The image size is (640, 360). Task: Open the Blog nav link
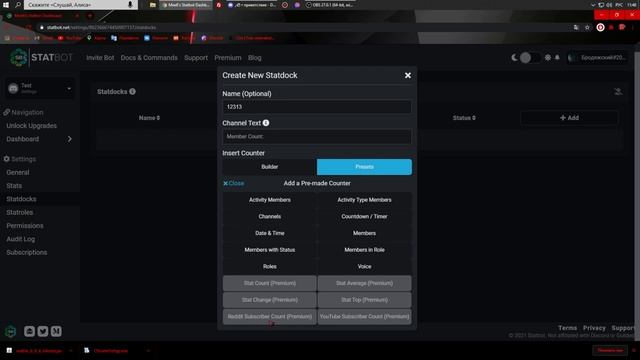255,58
